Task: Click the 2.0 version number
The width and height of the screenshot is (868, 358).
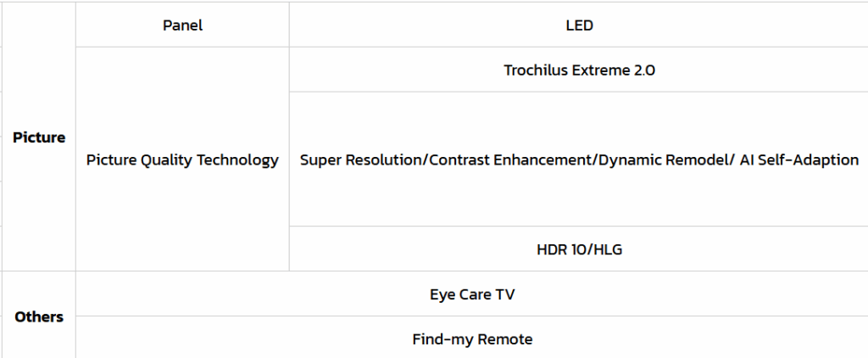Action: coord(643,70)
